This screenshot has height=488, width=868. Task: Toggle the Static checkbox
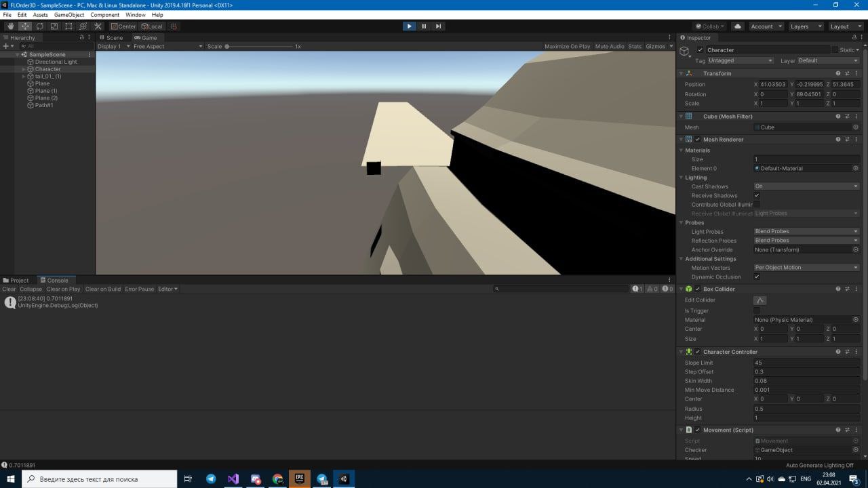[835, 50]
